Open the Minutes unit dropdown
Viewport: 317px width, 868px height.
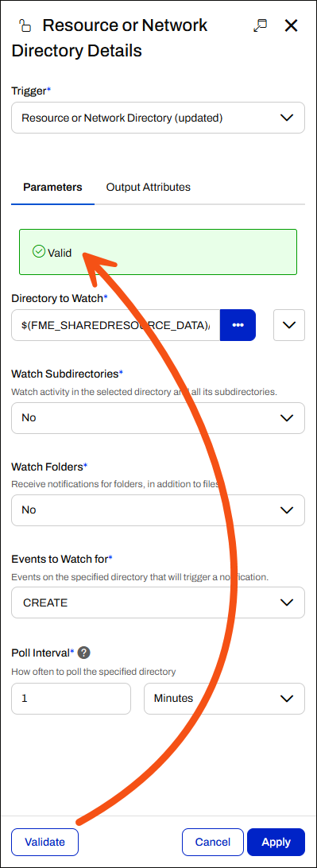(x=225, y=699)
